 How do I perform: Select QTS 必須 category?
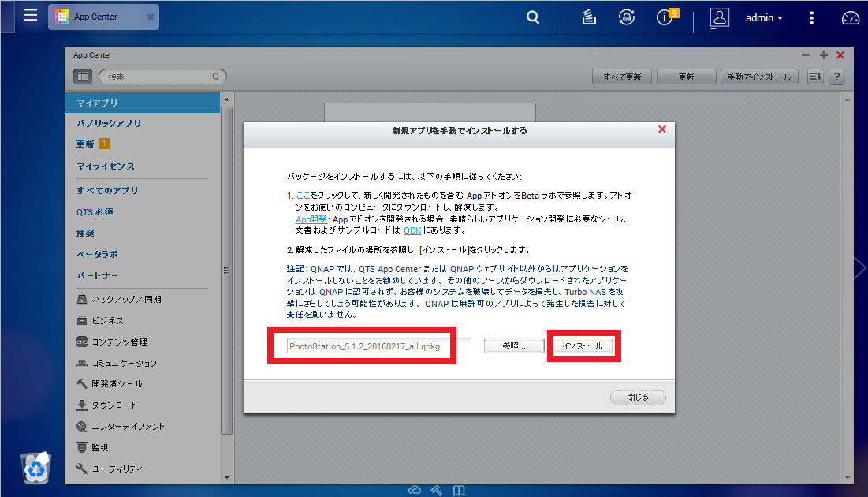[95, 211]
